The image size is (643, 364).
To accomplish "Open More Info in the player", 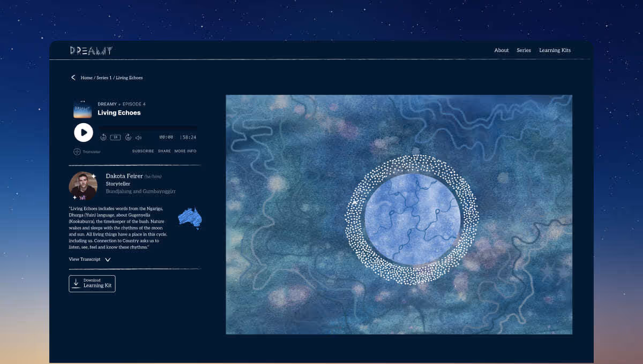I will [x=185, y=151].
